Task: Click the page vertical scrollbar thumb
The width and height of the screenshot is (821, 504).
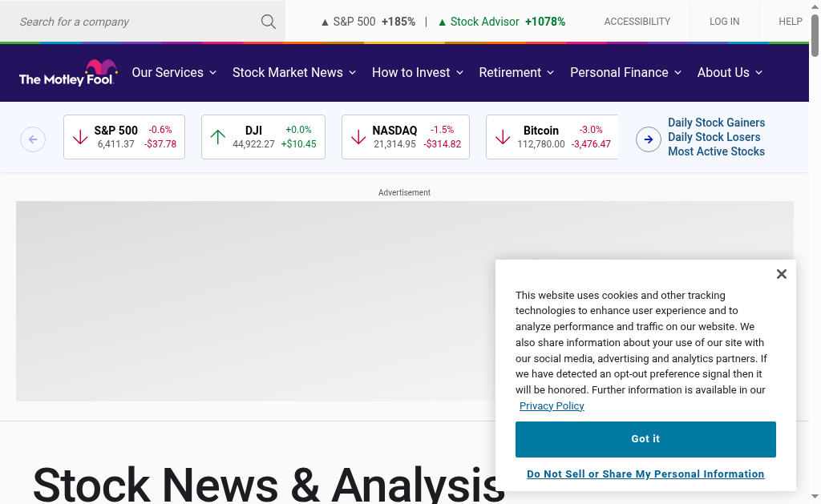Action: (815, 35)
